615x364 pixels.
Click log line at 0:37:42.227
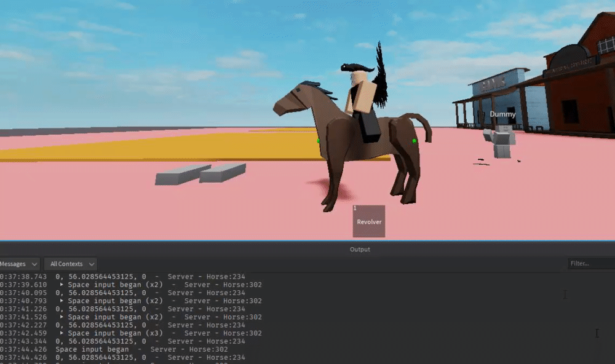pos(122,325)
